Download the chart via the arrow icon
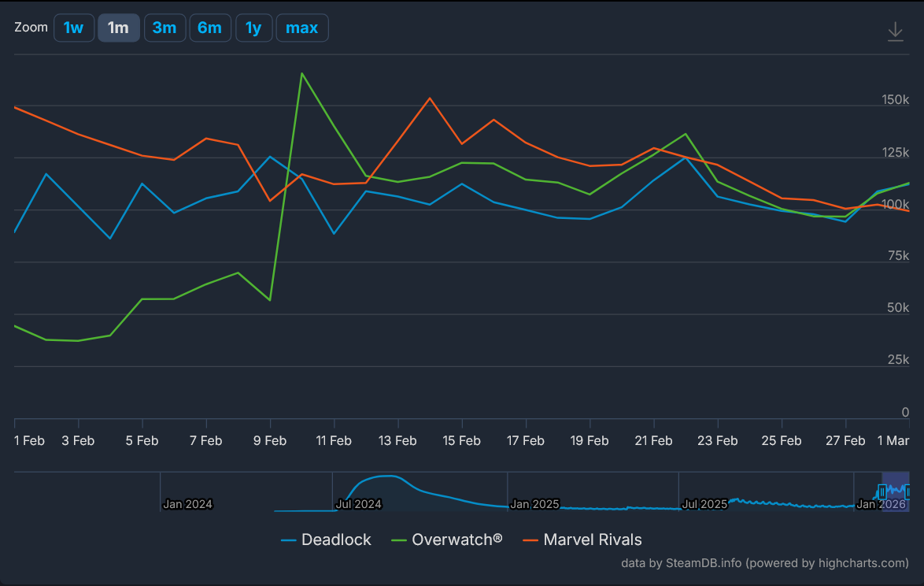 pyautogui.click(x=895, y=32)
